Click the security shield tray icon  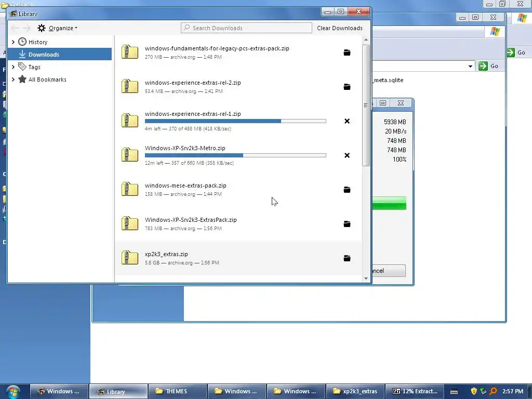pos(474,391)
